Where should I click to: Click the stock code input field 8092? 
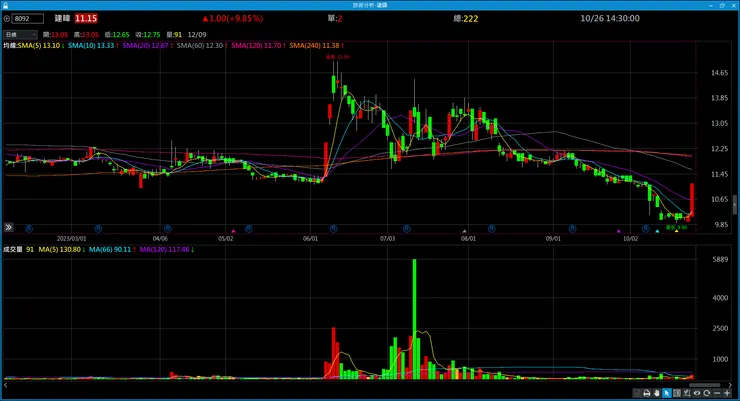pyautogui.click(x=28, y=18)
